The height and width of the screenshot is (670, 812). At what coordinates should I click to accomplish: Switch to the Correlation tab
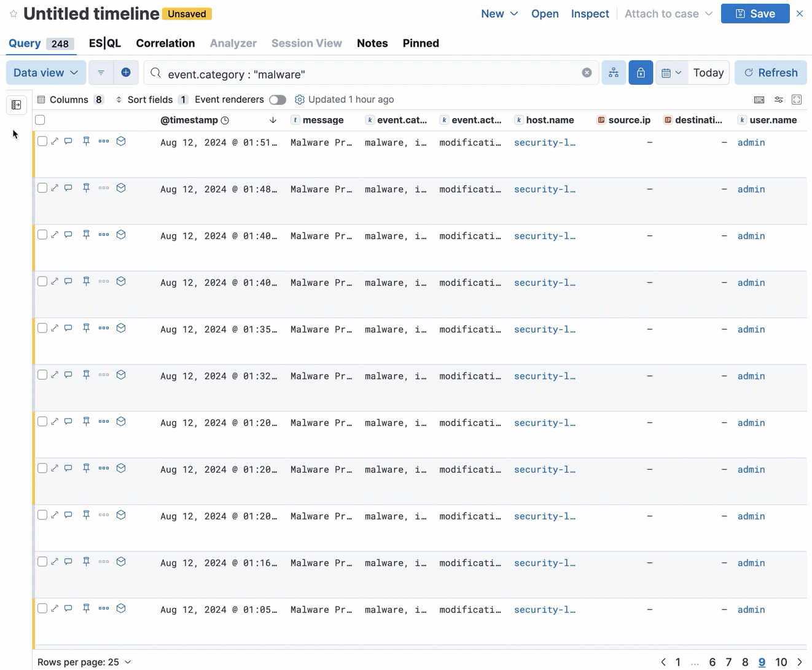(x=165, y=43)
